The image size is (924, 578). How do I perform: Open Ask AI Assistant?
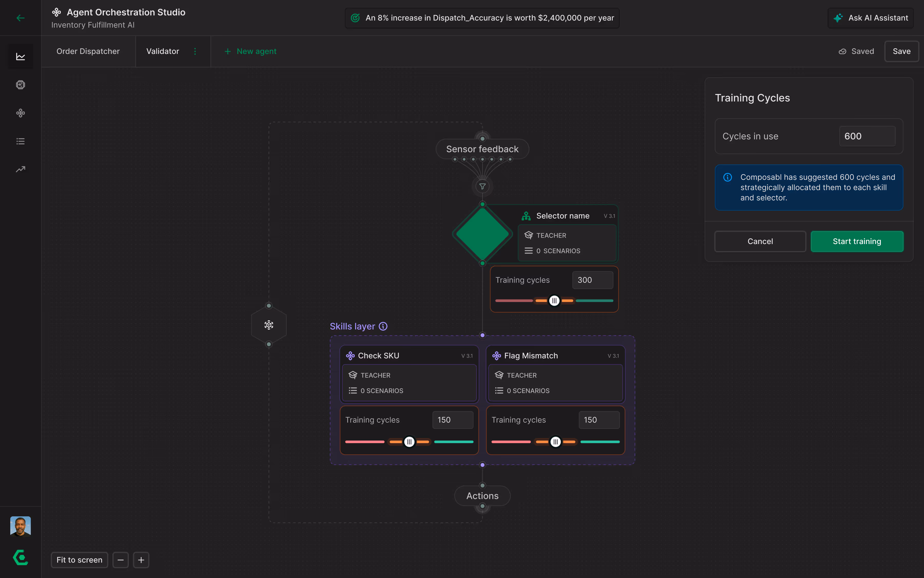tap(871, 18)
